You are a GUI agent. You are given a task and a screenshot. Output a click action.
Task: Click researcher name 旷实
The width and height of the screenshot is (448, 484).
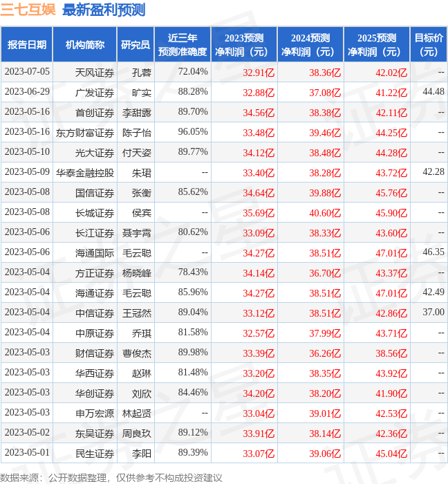[142, 93]
